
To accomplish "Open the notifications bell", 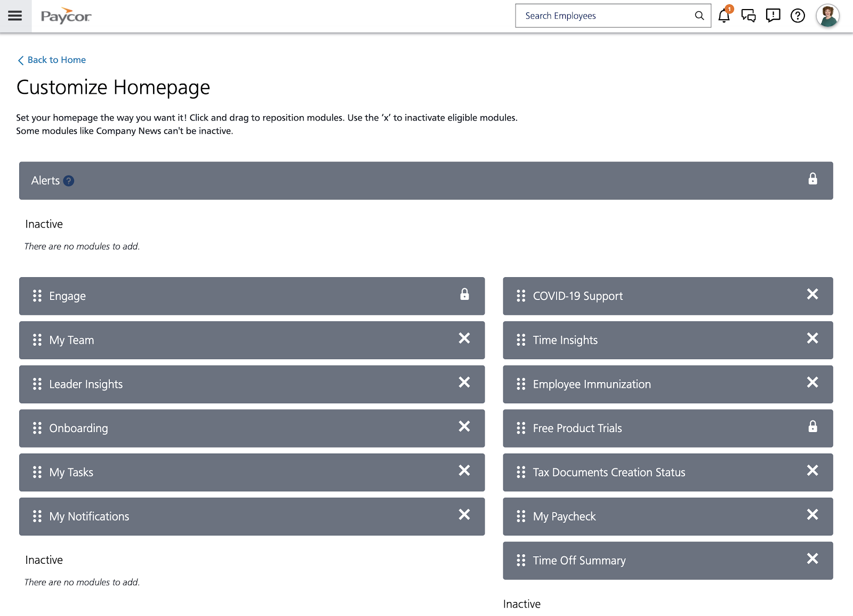I will (x=724, y=15).
